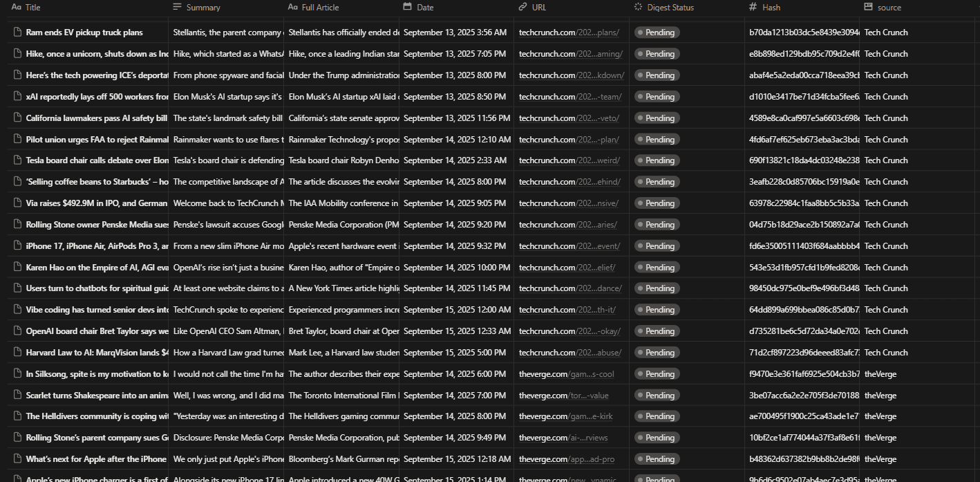Click the page icon beside 'Ram ends EV pickup truck plans'
The width and height of the screenshot is (980, 482).
pyautogui.click(x=17, y=33)
